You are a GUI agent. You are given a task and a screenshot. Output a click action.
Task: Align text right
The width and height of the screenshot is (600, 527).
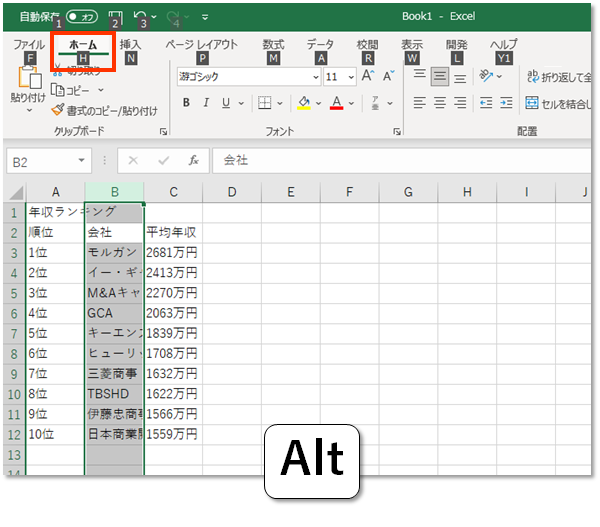pos(460,103)
